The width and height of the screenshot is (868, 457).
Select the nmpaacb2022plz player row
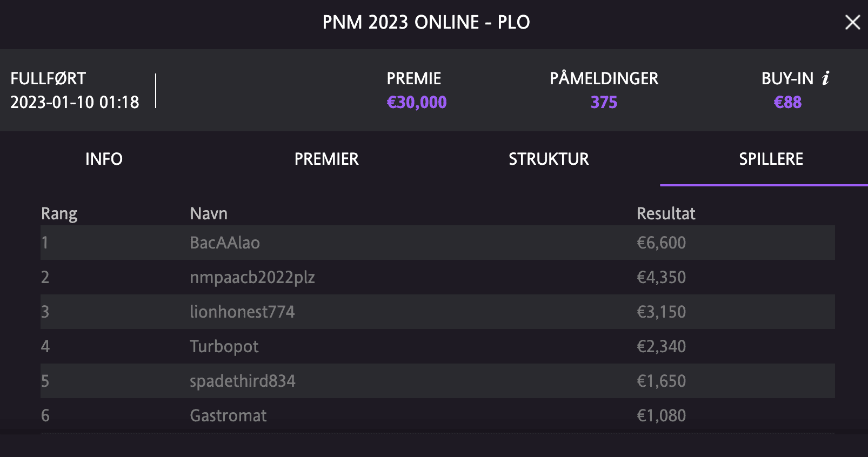tap(437, 277)
